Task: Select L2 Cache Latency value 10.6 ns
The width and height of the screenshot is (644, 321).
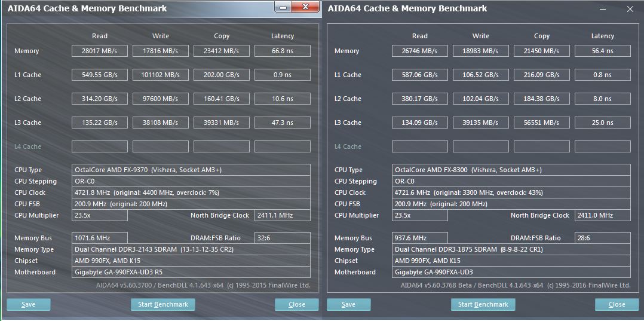Action: pyautogui.click(x=283, y=99)
